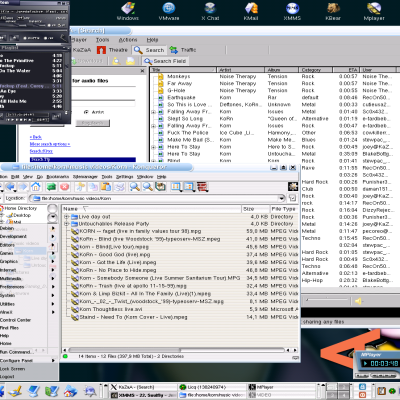400x400 pixels.
Task: Click the home folder icon in the taskbar
Action: click(69, 391)
